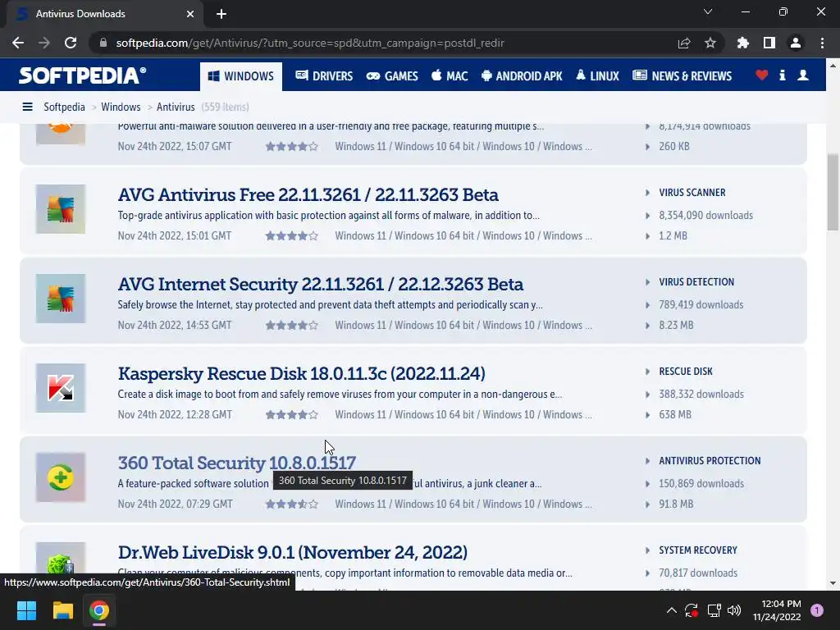Open the hamburger menu beside breadcrumbs
Viewport: 840px width, 630px height.
27,107
